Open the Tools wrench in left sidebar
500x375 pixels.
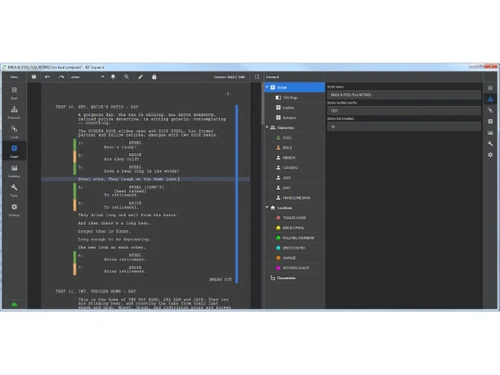14,190
